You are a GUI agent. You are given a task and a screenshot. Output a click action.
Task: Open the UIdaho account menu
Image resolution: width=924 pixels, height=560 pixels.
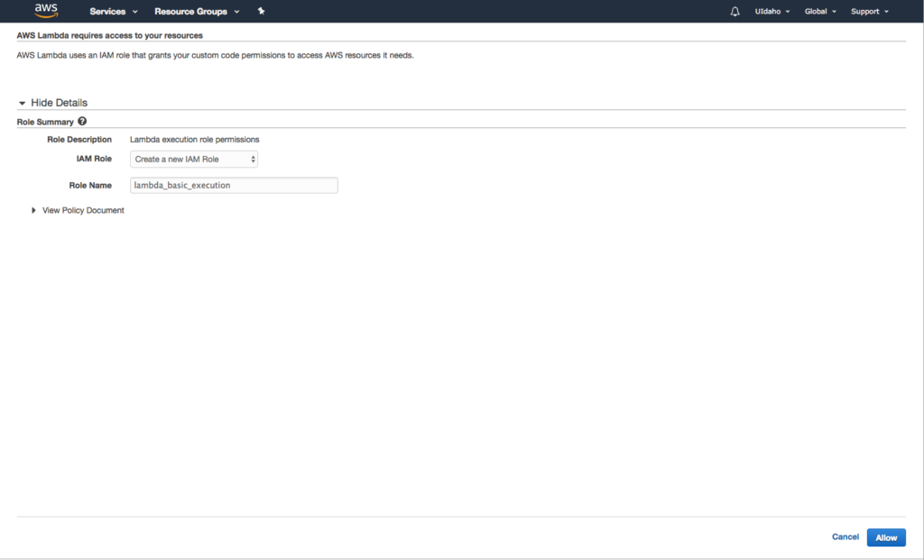point(772,11)
